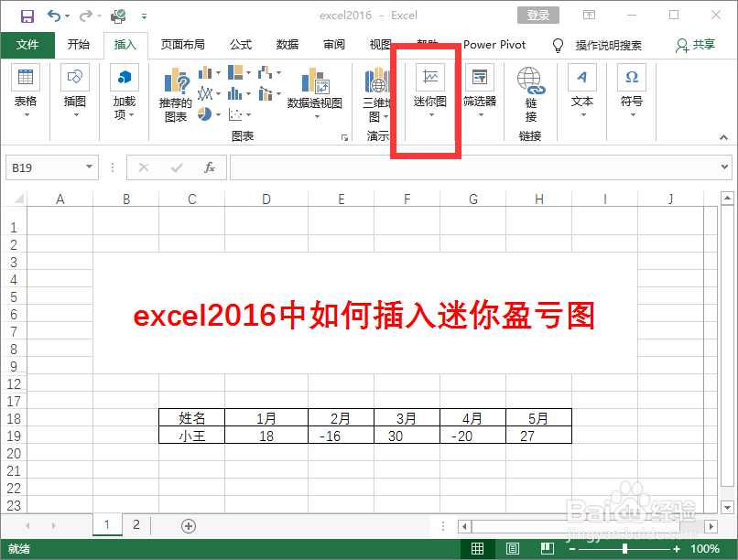Open the 迷你图 sparklines button
This screenshot has height=560, width=738.
430,92
